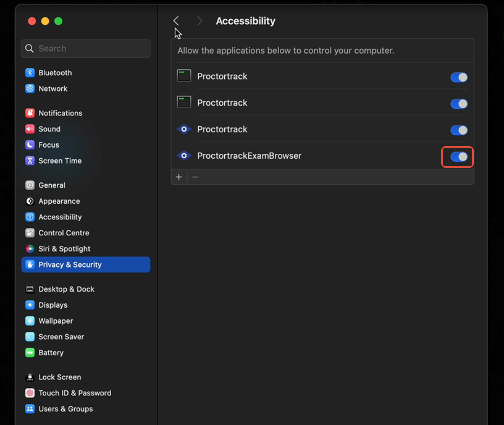This screenshot has height=425, width=504.
Task: Click the Sound speaker icon
Action: (30, 129)
